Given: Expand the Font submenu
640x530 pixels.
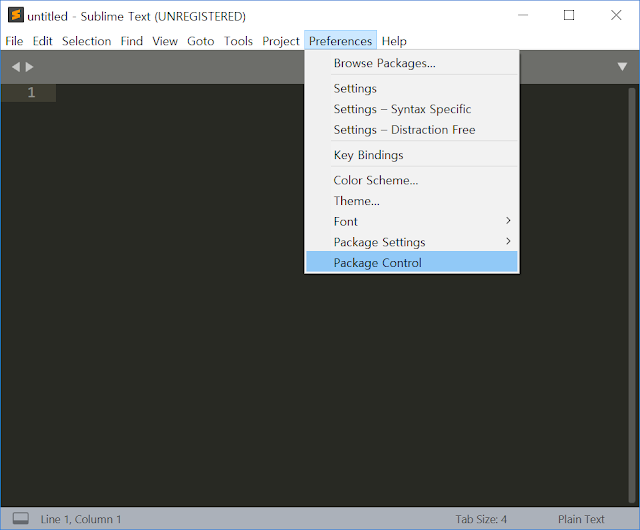Looking at the screenshot, I should pyautogui.click(x=412, y=221).
